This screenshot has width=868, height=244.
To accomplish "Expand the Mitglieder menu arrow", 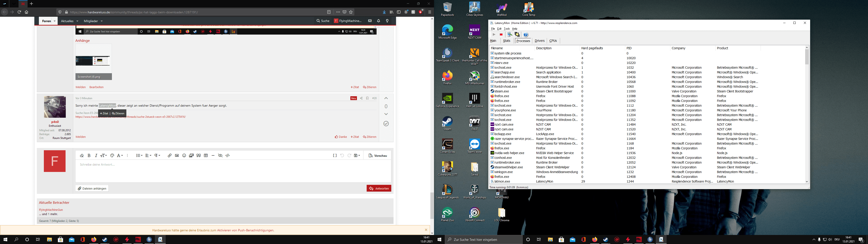I will (101, 21).
